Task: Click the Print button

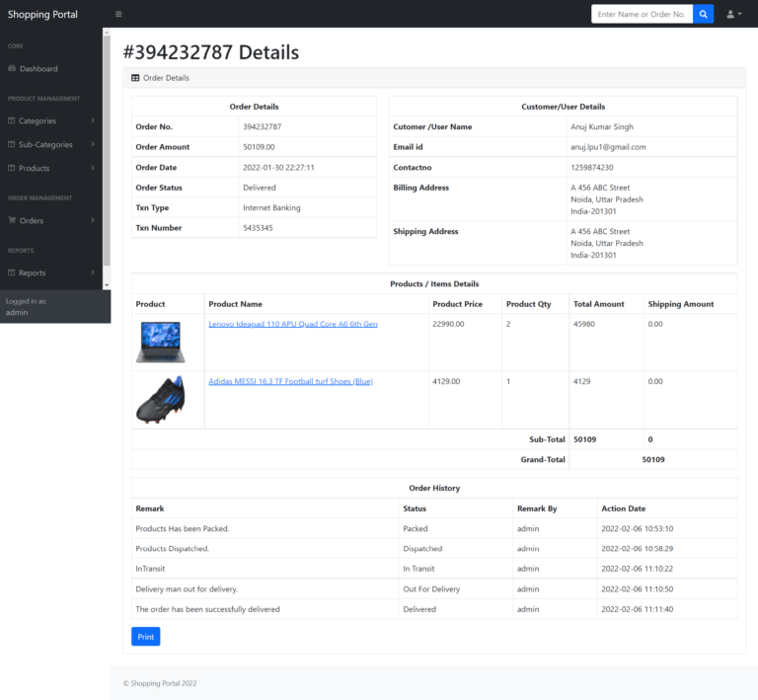Action: point(145,637)
